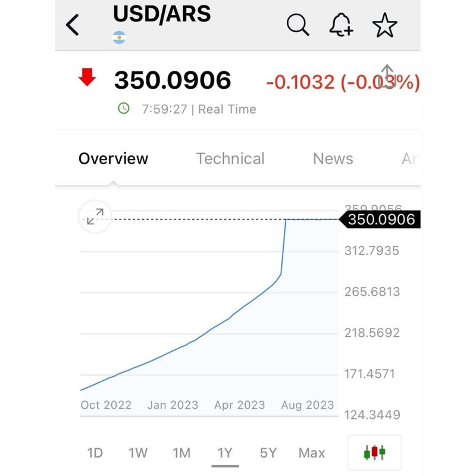The height and width of the screenshot is (476, 476).
Task: Add USD/ARS to watchlist star
Action: (384, 25)
